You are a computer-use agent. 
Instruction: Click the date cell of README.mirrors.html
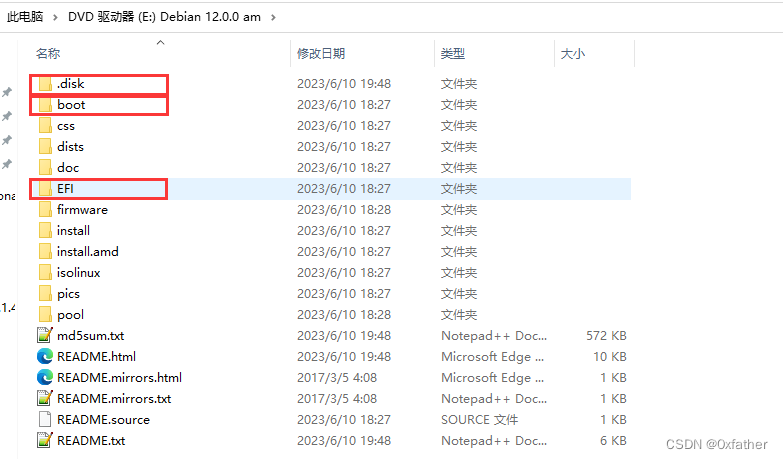point(337,378)
